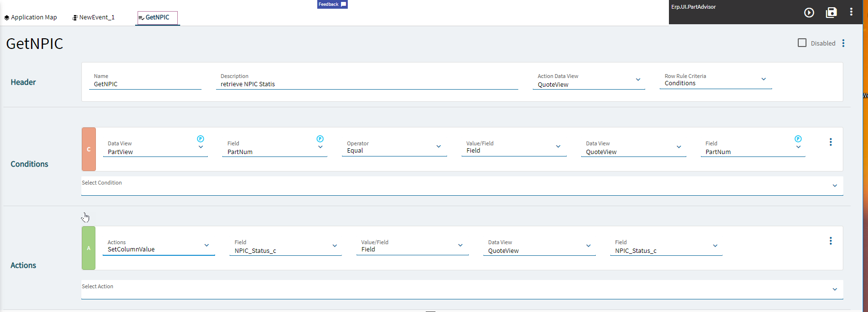Open the Actions SetColumnValue dropdown
Image resolution: width=868 pixels, height=312 pixels.
click(206, 246)
